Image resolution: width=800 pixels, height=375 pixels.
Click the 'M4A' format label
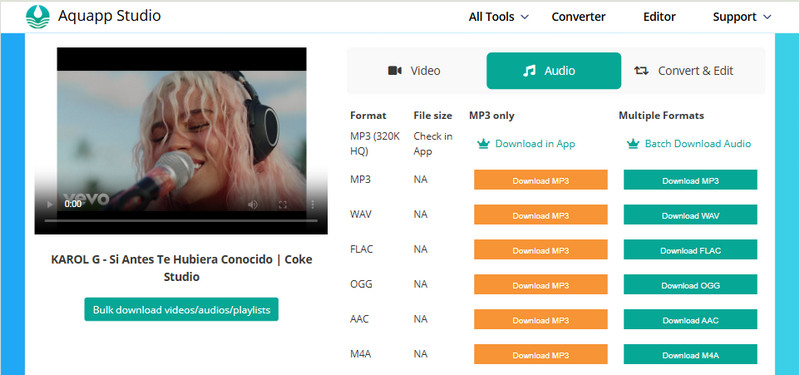tap(361, 354)
